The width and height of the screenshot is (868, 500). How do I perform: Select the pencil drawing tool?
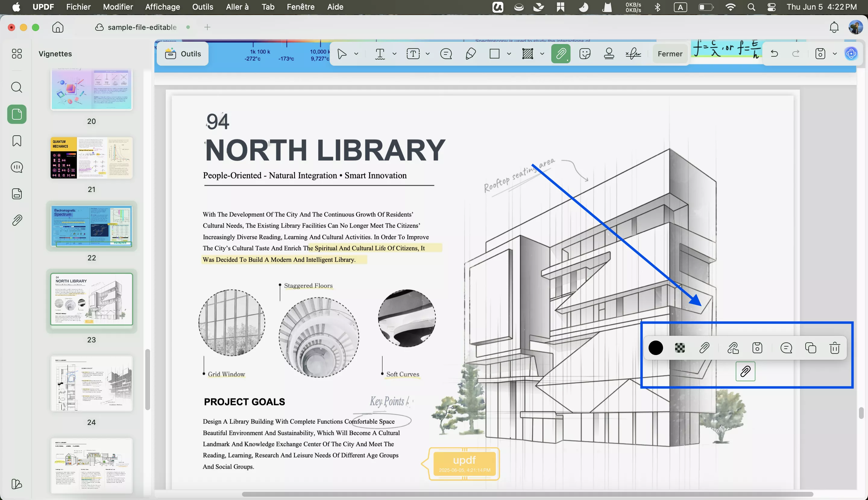pos(471,54)
